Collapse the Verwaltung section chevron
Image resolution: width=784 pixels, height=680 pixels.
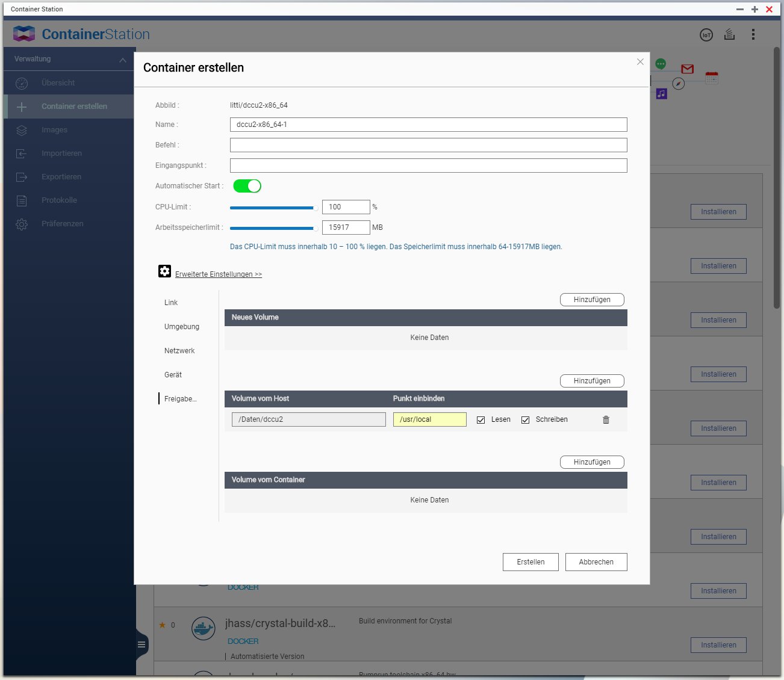pos(123,60)
